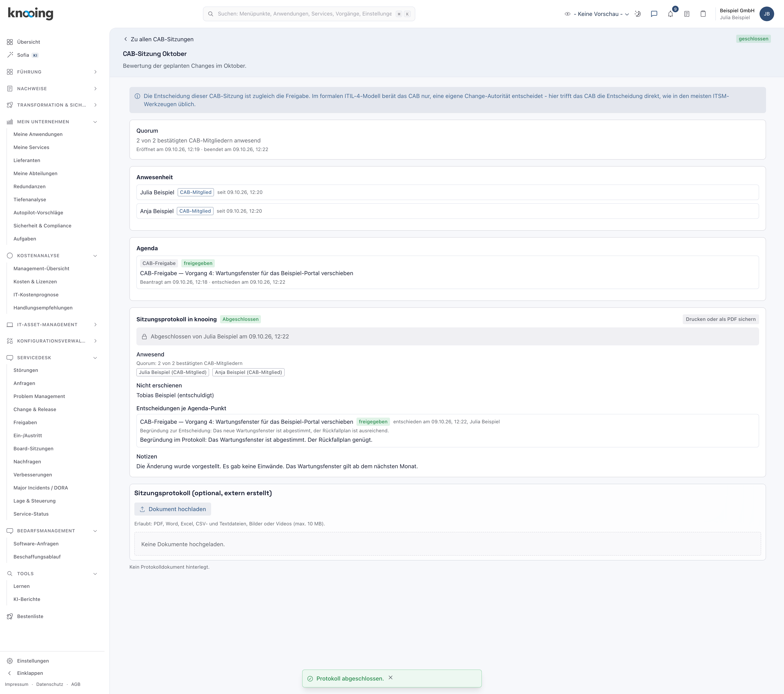Open the notifications bell icon
Screen dimensions: 784x694
pos(670,14)
